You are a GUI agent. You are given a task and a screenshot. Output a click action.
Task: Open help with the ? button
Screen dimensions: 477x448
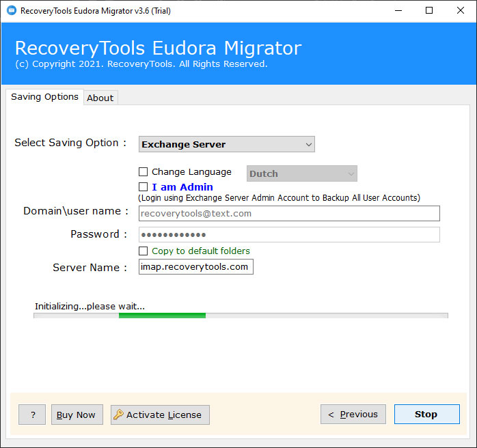(32, 415)
